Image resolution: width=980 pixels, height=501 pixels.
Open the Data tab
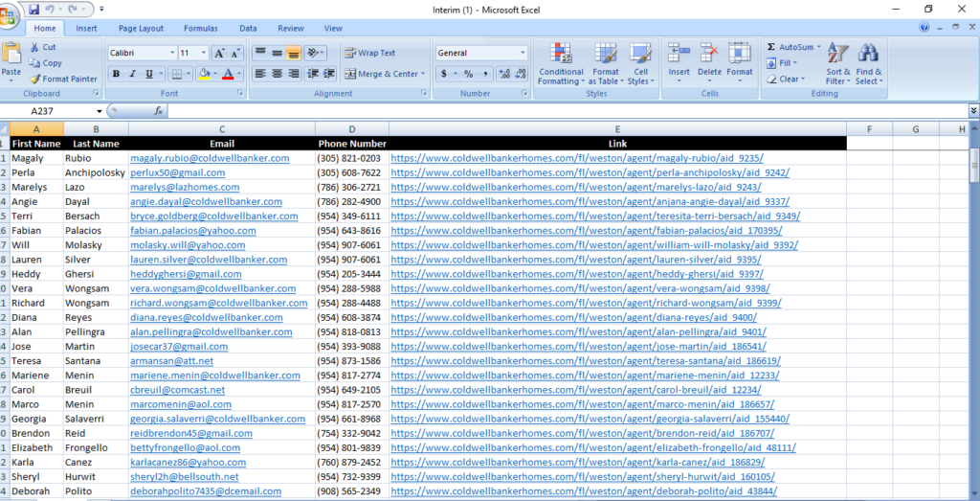click(x=248, y=28)
